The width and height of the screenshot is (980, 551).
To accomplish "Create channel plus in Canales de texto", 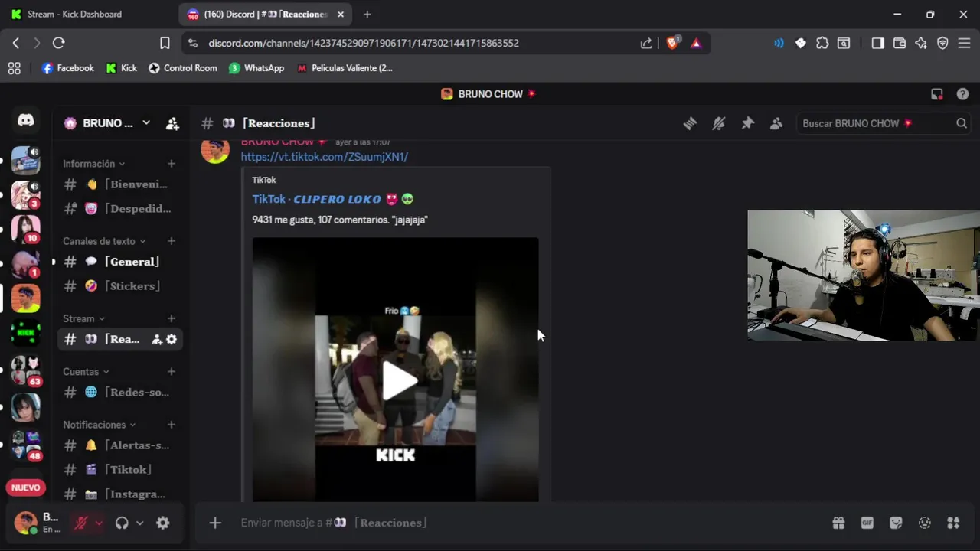I will pyautogui.click(x=171, y=241).
